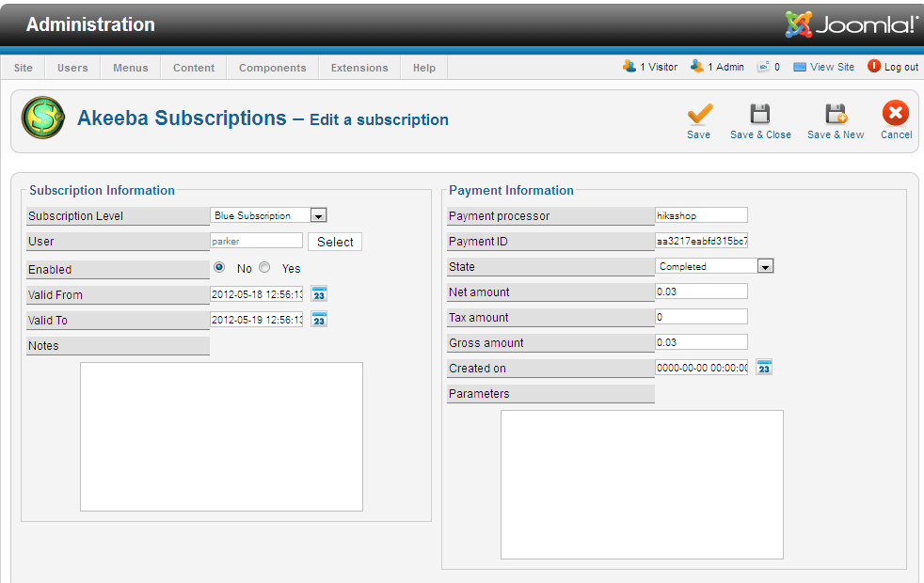Click the Payment ID field
The width and height of the screenshot is (924, 583).
point(701,241)
